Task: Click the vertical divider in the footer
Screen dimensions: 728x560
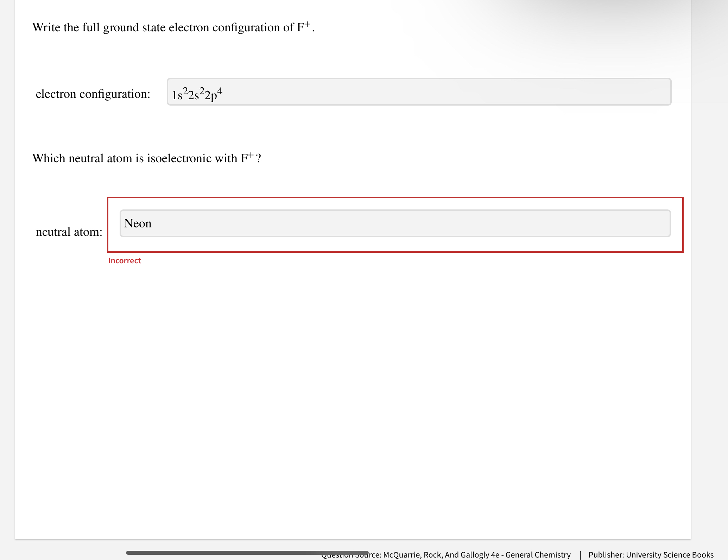Action: pos(580,555)
